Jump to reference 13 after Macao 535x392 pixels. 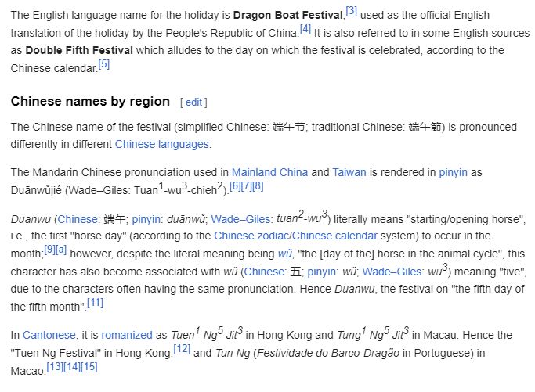pos(55,366)
